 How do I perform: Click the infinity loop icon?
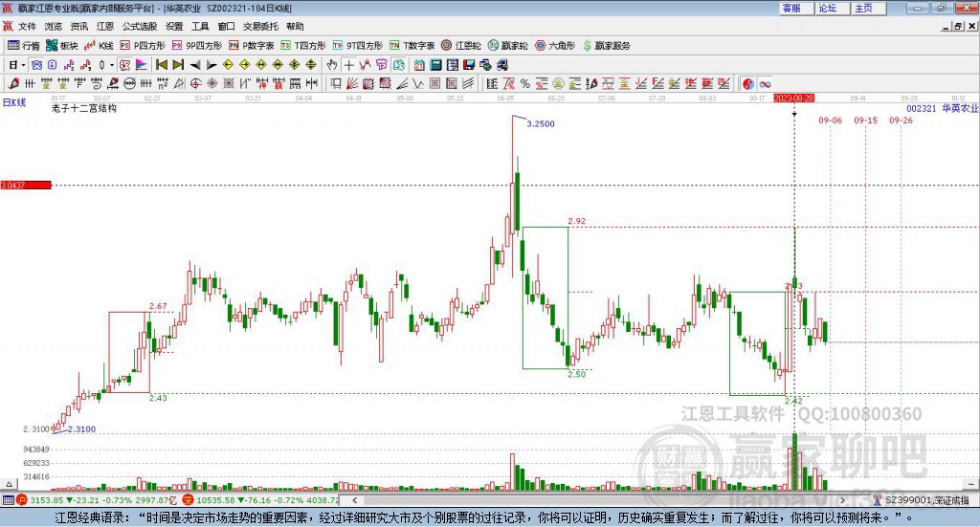765,83
